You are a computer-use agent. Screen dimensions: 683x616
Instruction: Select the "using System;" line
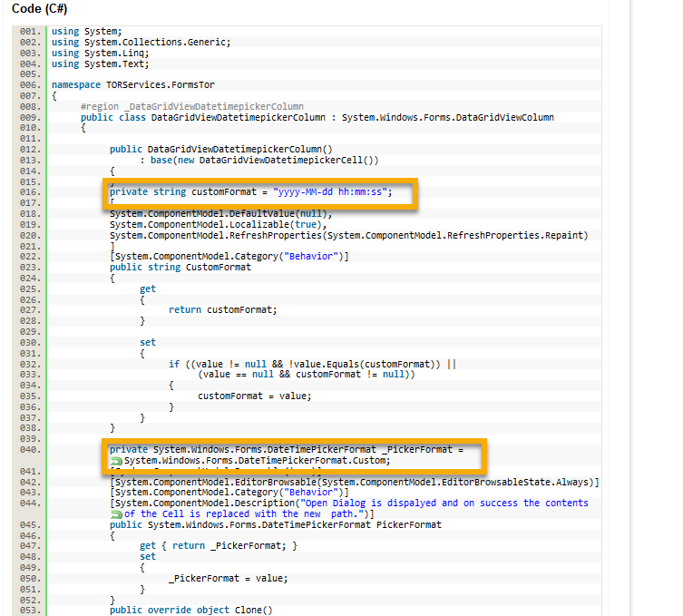point(87,32)
